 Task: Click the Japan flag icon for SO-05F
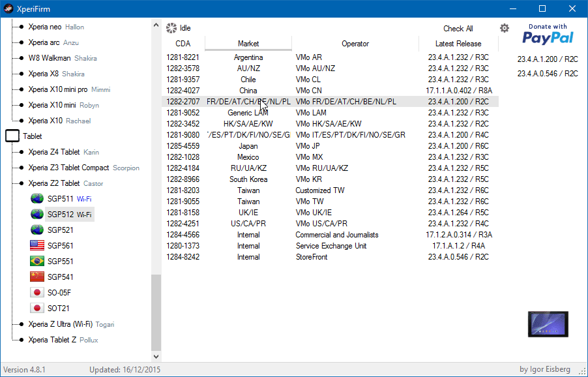[37, 293]
